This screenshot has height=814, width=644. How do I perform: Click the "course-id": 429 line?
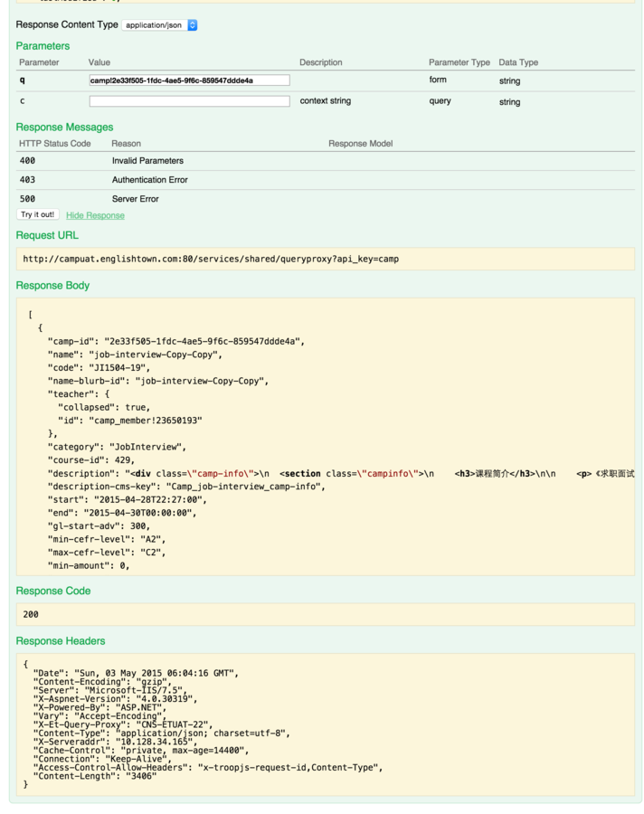point(90,460)
